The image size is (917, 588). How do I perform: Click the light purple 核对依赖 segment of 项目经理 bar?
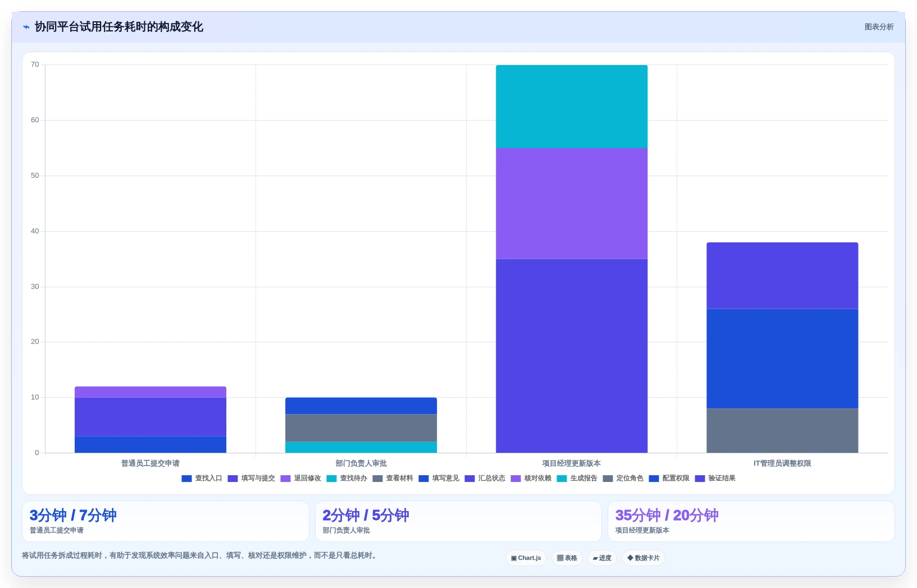[x=572, y=203]
